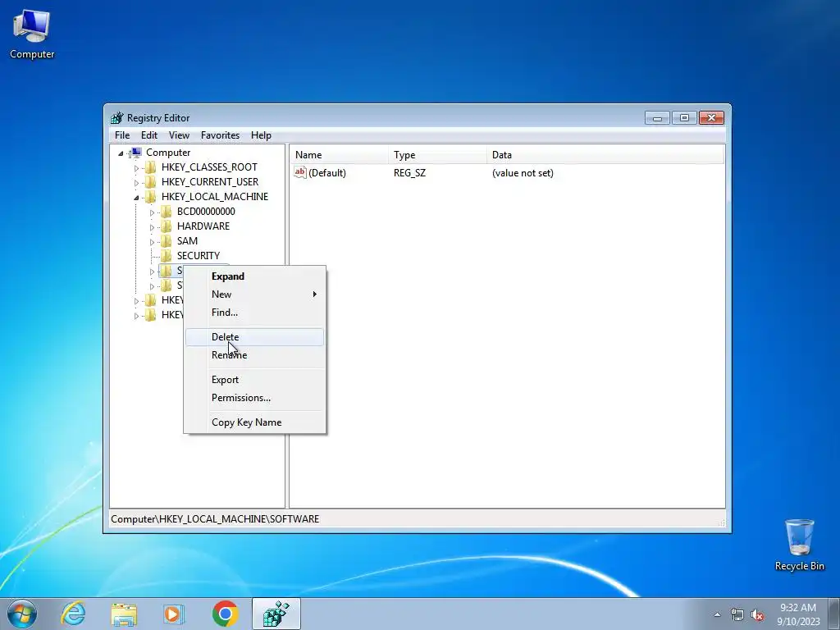Click the (value not set) data cell

pos(523,173)
